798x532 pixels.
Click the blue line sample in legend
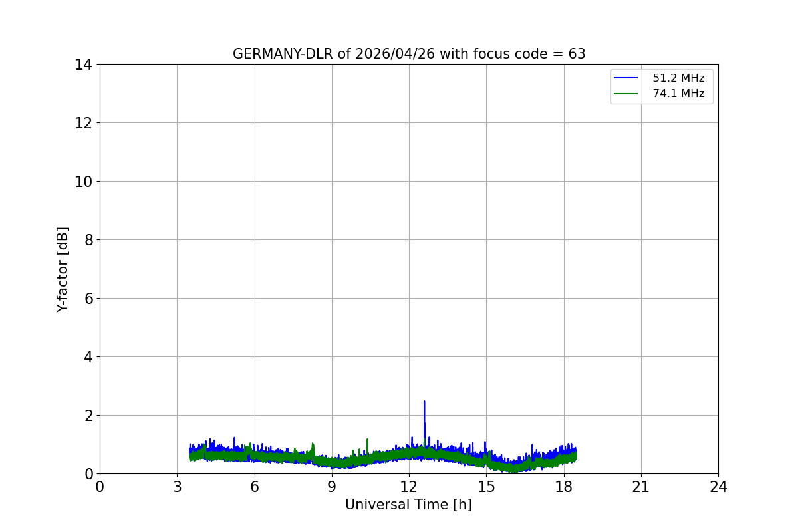tap(626, 78)
